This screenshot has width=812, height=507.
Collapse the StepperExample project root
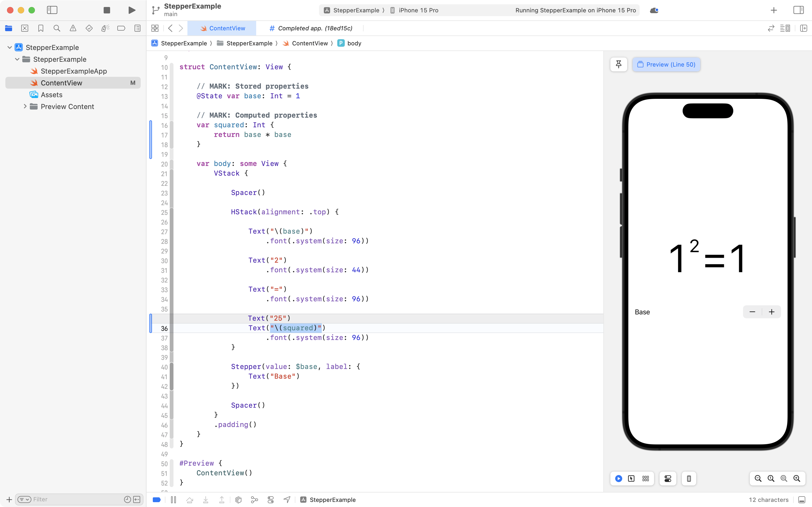(10, 47)
